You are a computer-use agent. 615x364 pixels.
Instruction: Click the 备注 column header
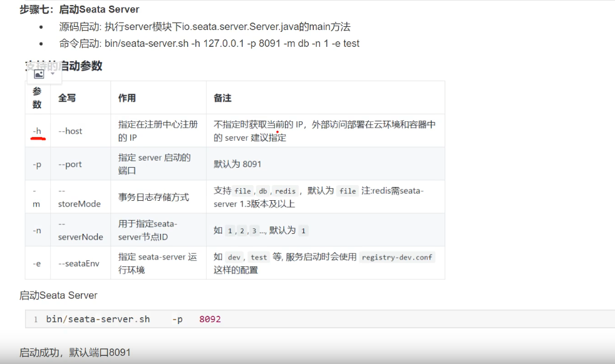(x=222, y=98)
